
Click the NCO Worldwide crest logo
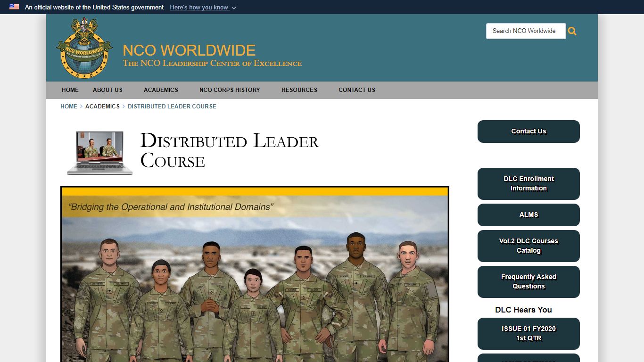click(84, 48)
